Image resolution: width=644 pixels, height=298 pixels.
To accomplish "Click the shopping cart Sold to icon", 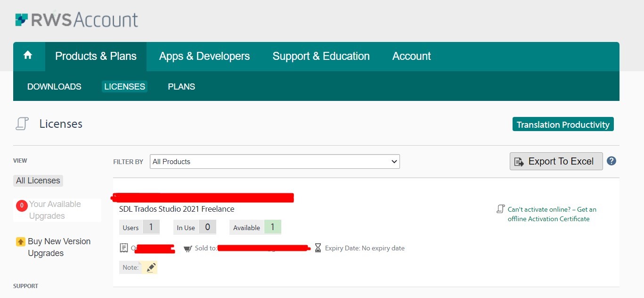I will [x=187, y=248].
